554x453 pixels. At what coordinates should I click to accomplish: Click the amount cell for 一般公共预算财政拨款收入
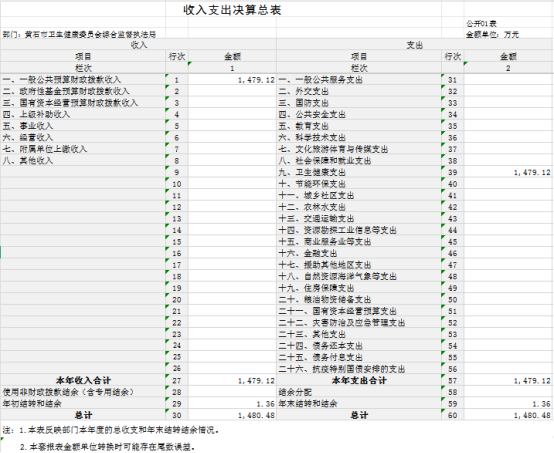click(232, 80)
